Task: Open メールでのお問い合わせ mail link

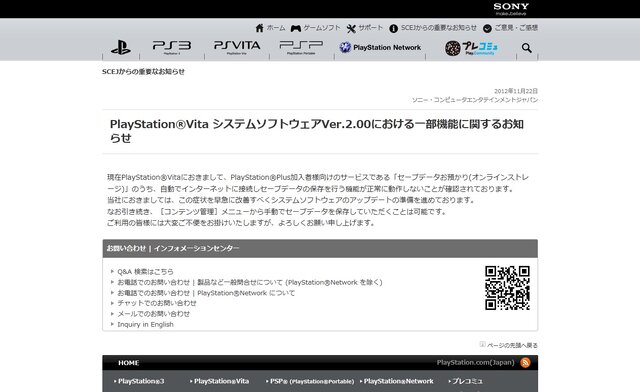Action: click(153, 314)
